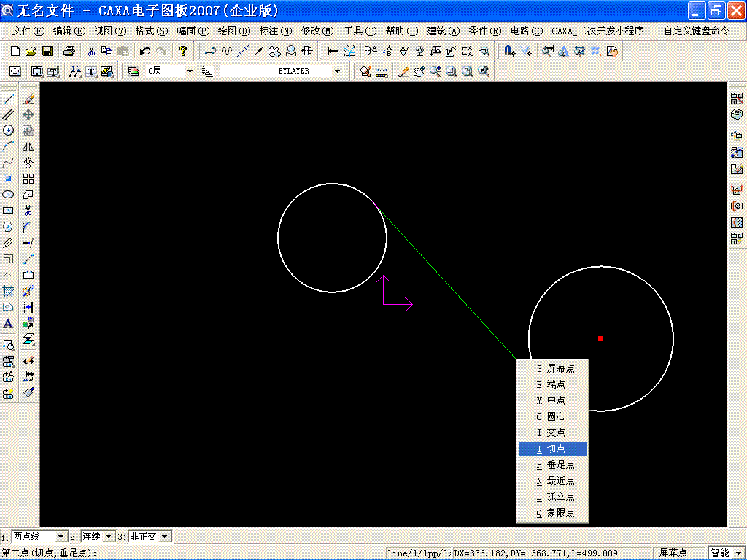Click the layer control stack icon

[x=133, y=71]
